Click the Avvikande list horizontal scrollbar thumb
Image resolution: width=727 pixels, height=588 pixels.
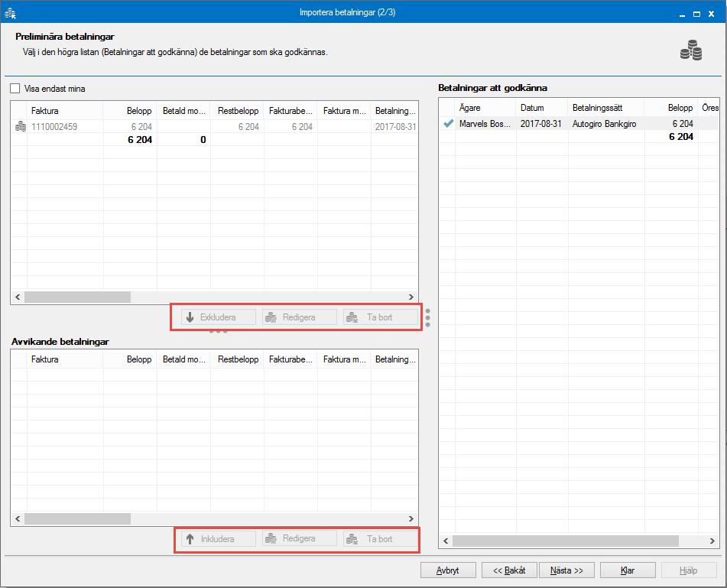click(x=77, y=519)
